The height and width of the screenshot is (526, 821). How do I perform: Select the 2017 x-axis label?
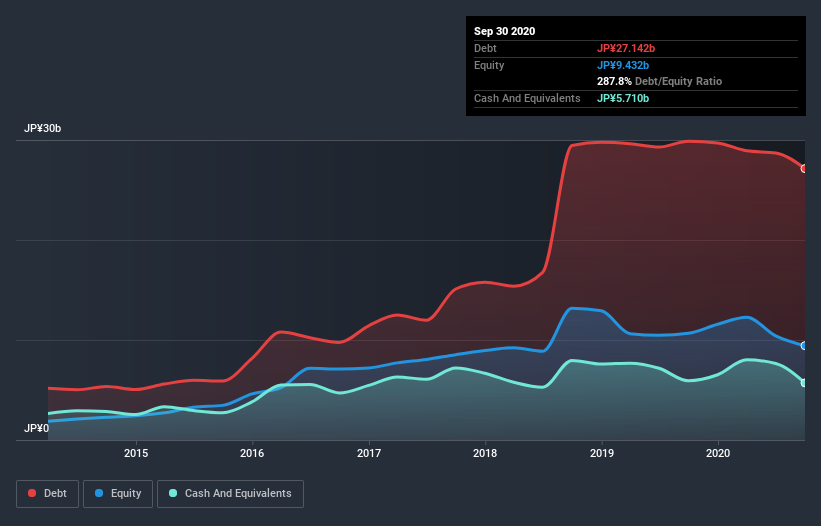[x=369, y=453]
